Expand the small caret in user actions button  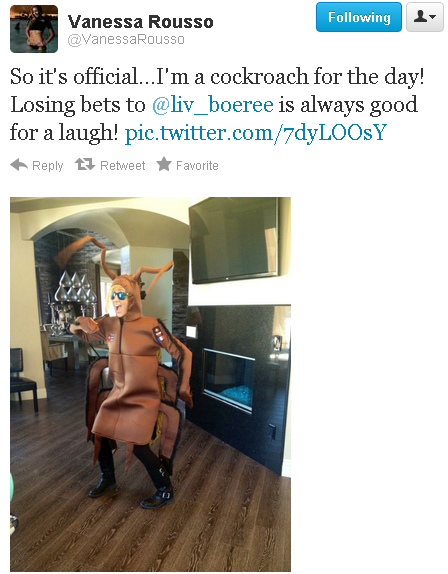click(433, 17)
